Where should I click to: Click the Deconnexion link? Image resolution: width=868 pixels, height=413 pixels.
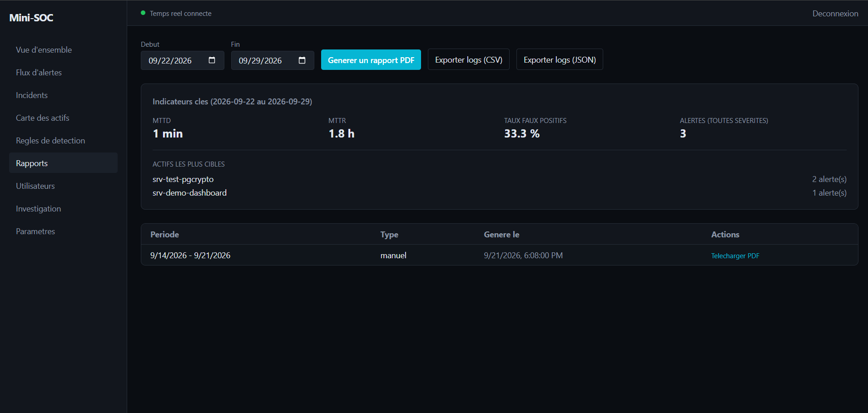coord(835,14)
